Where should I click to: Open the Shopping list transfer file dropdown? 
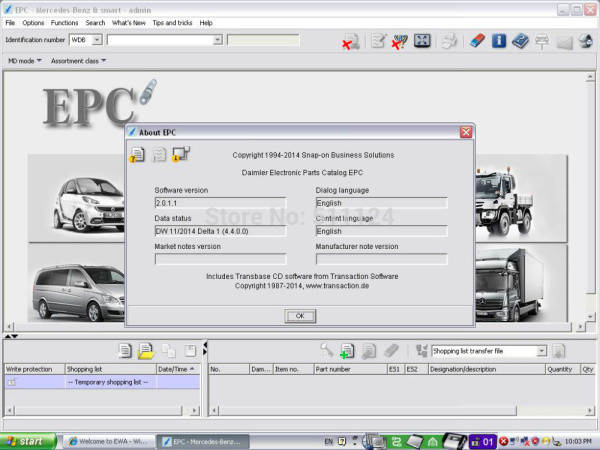[x=541, y=351]
